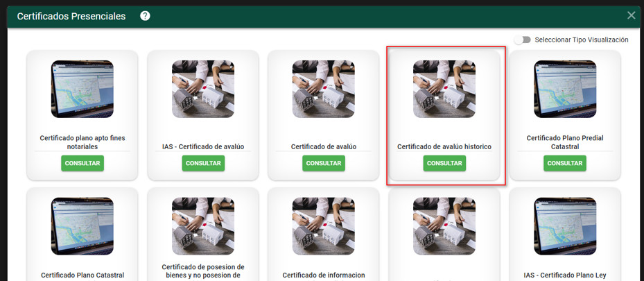Screen dimensions: 644x281
Task: Select image of Certificado de avalúo historico
Action: (444, 89)
